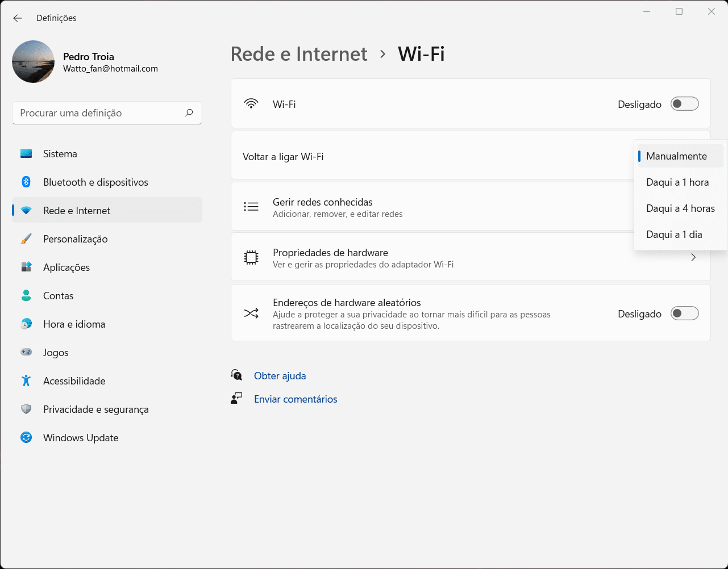The height and width of the screenshot is (569, 728).
Task: Click the Bluetooth e dispositivos icon
Action: (26, 182)
